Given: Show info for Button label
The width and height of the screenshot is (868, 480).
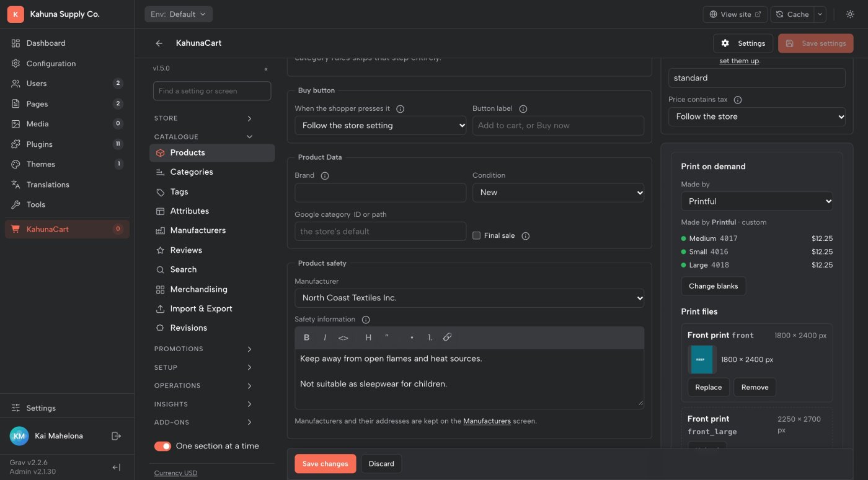Looking at the screenshot, I should click(523, 109).
